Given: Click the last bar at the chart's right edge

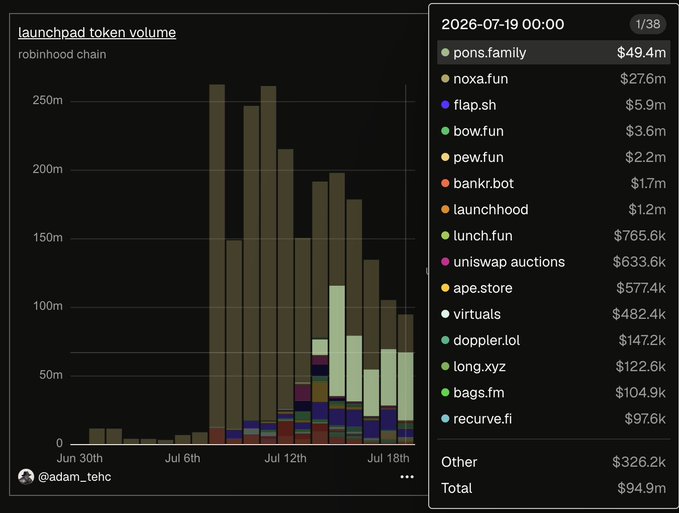Looking at the screenshot, I should 406,379.
